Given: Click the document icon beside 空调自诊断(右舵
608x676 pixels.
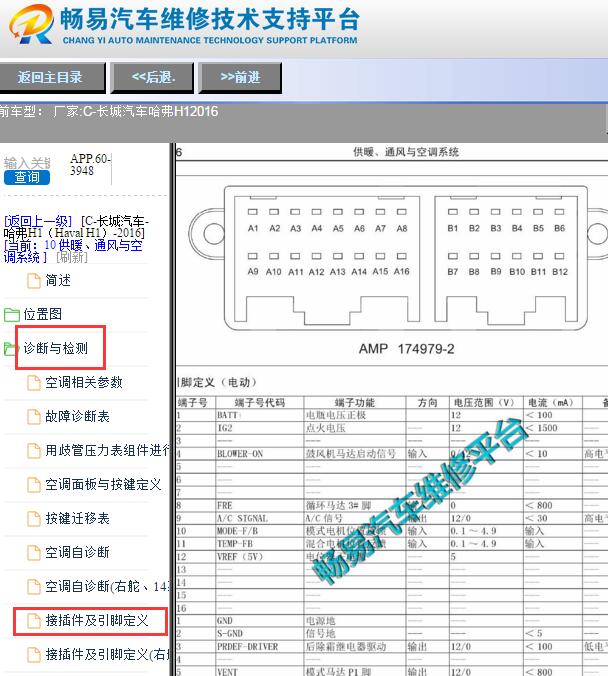Looking at the screenshot, I should (34, 586).
